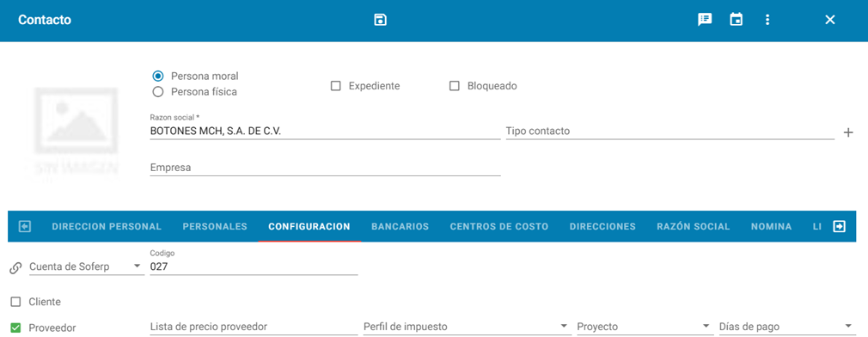868x337 pixels.
Task: Click the Empresa input field
Action: (325, 168)
